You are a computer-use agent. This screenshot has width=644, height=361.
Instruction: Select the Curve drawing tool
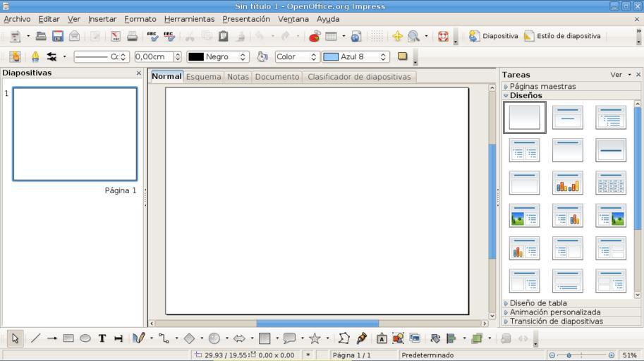coord(138,338)
